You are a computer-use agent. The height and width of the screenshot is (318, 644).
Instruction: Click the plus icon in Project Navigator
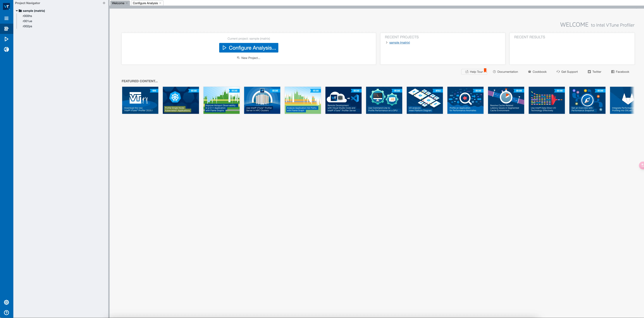(x=104, y=3)
